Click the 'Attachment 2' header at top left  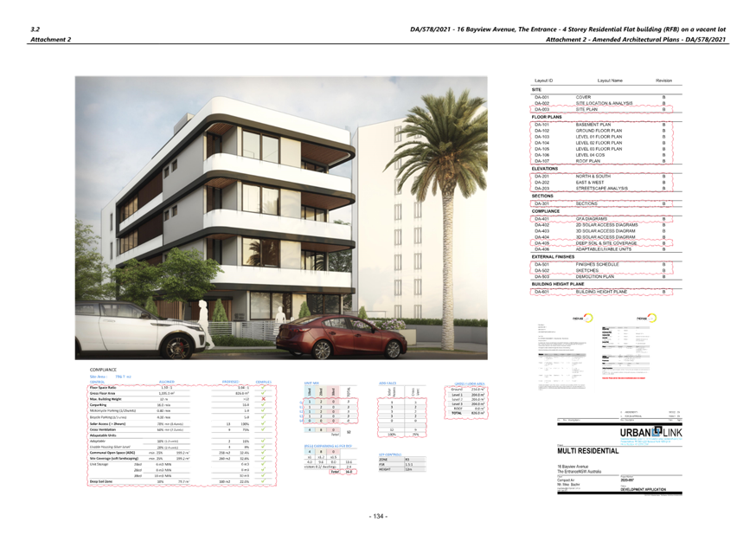[x=51, y=40]
